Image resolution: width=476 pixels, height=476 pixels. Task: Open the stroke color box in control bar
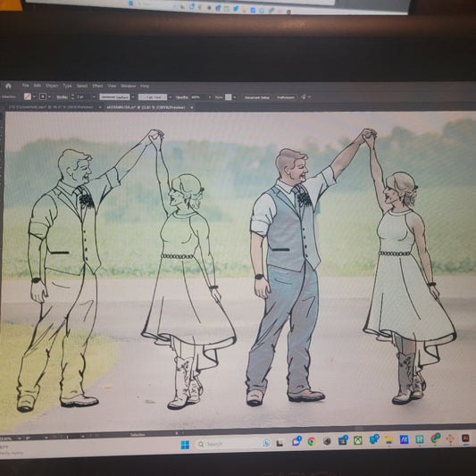tap(43, 96)
